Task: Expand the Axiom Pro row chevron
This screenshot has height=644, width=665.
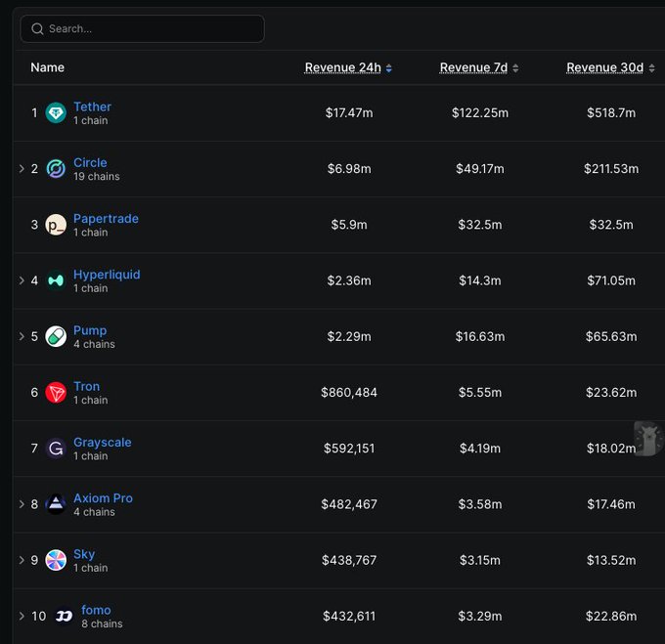Action: coord(22,504)
